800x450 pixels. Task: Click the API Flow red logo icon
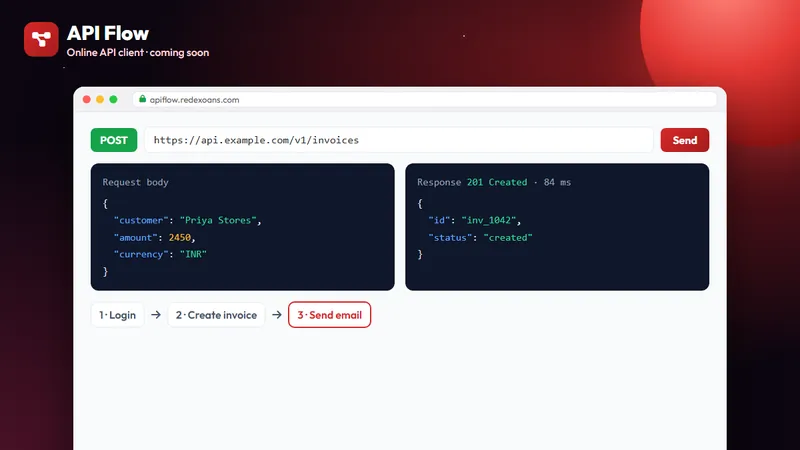[x=41, y=39]
